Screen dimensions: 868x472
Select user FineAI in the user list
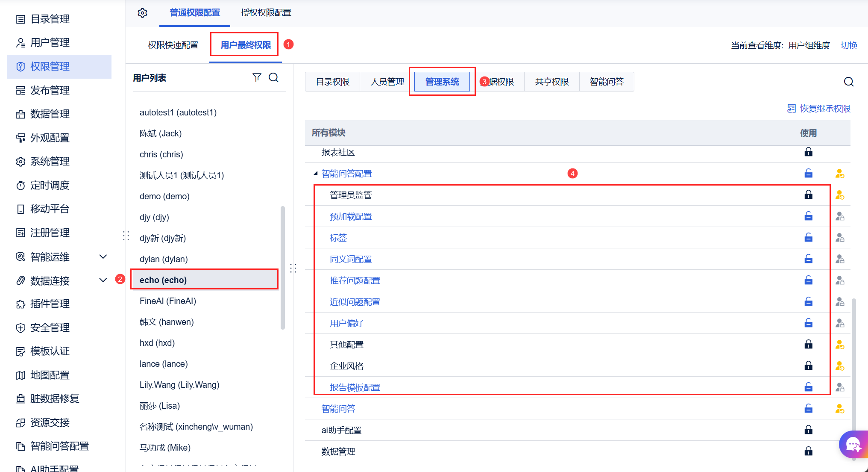(x=168, y=301)
